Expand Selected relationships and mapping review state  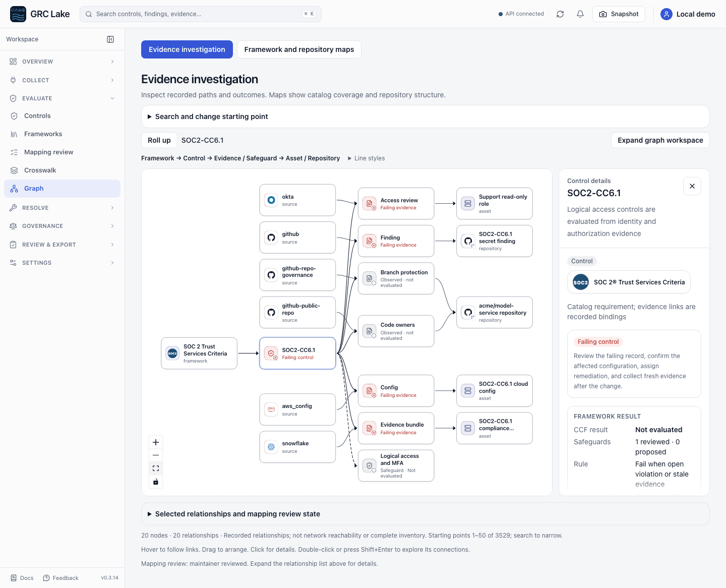point(425,514)
